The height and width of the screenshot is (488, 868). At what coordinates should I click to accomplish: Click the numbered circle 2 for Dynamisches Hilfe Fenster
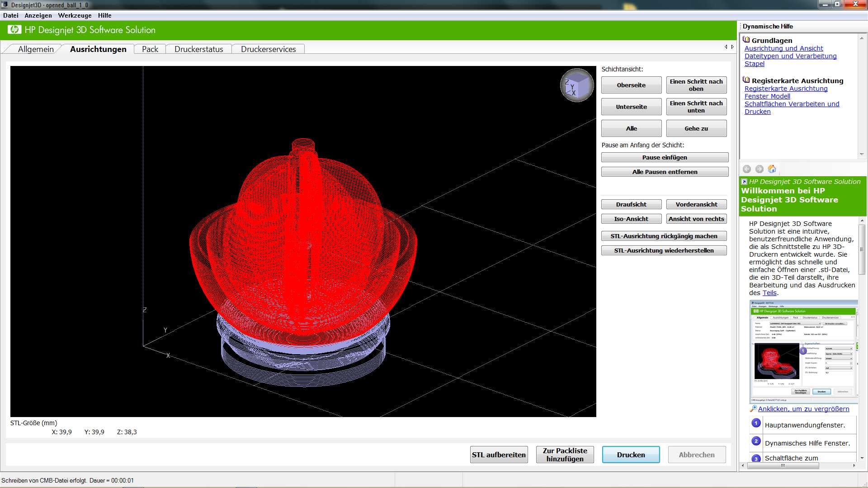(756, 441)
